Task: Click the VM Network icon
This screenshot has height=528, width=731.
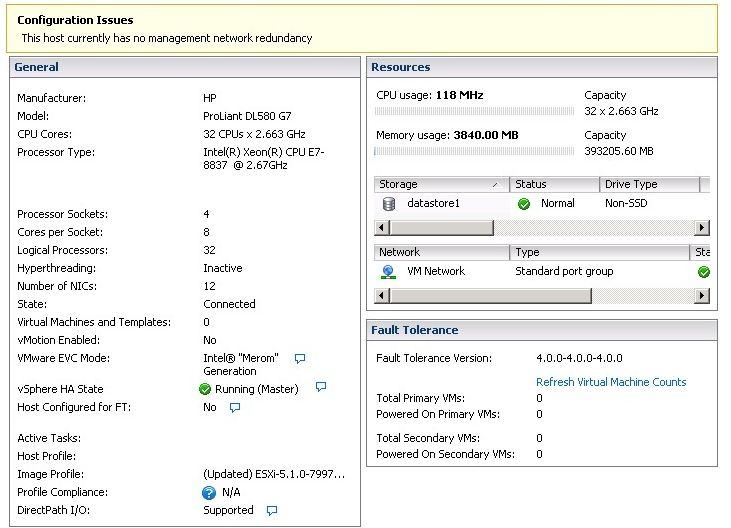Action: pos(389,271)
